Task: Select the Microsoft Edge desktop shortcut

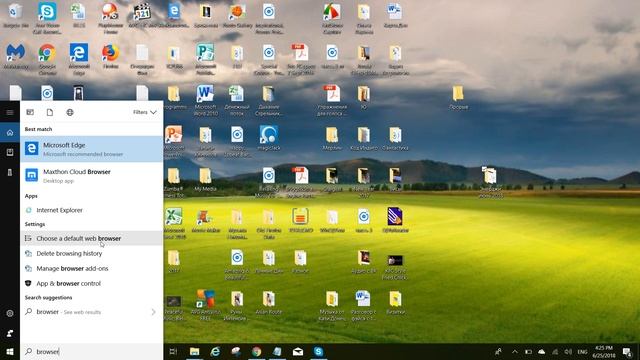Action: coord(79,60)
